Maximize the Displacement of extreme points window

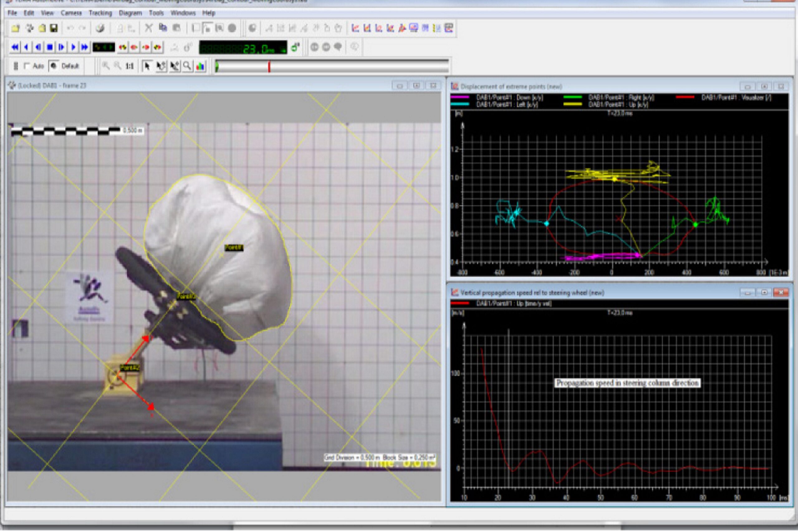[x=764, y=87]
